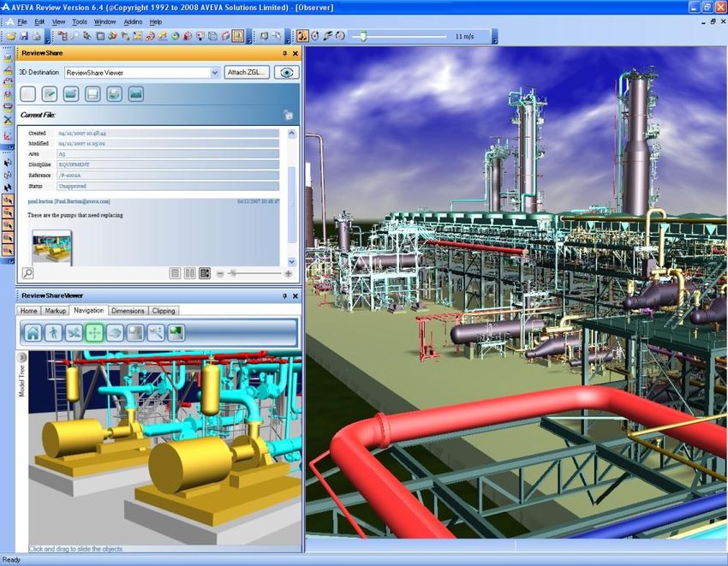Toggle the walk mode icon beside speed slider
728x566 pixels.
pyautogui.click(x=302, y=36)
